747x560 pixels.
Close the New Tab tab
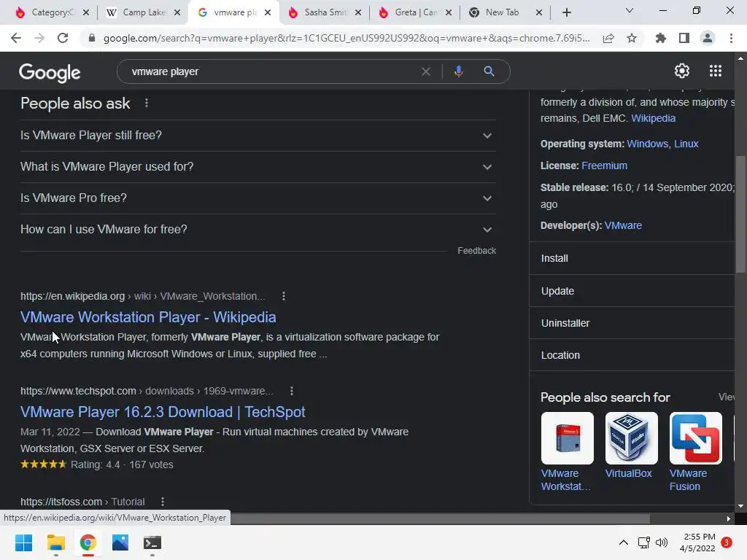pyautogui.click(x=539, y=12)
